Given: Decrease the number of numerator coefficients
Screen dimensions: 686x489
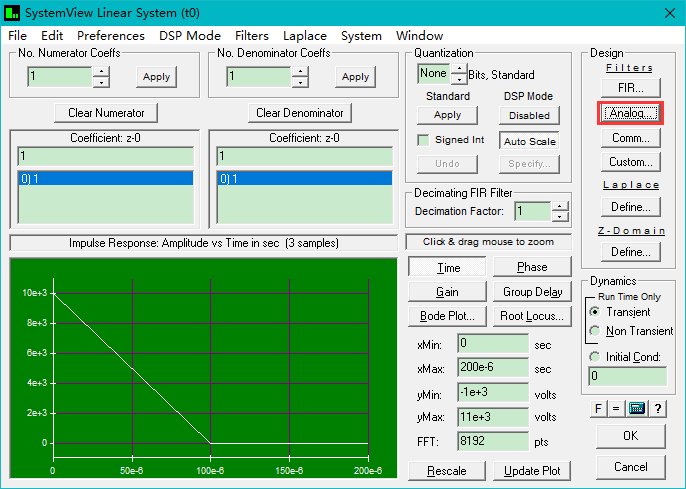Looking at the screenshot, I should tap(101, 82).
